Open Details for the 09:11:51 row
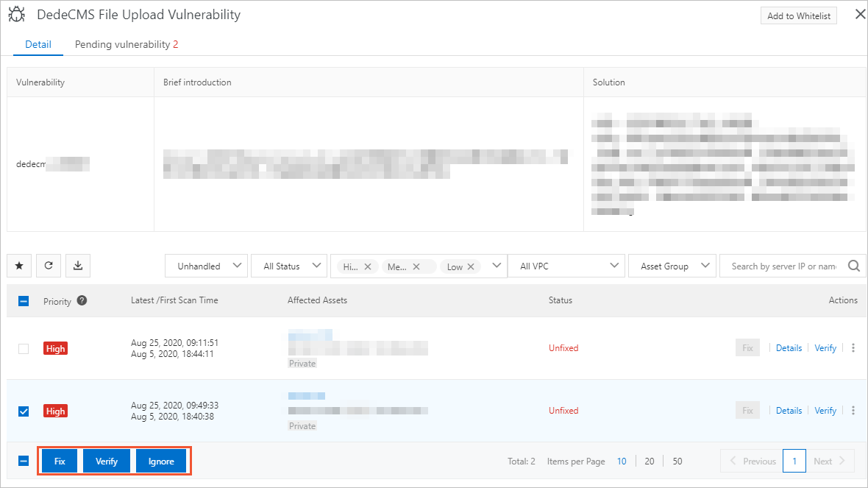The height and width of the screenshot is (488, 868). tap(789, 348)
